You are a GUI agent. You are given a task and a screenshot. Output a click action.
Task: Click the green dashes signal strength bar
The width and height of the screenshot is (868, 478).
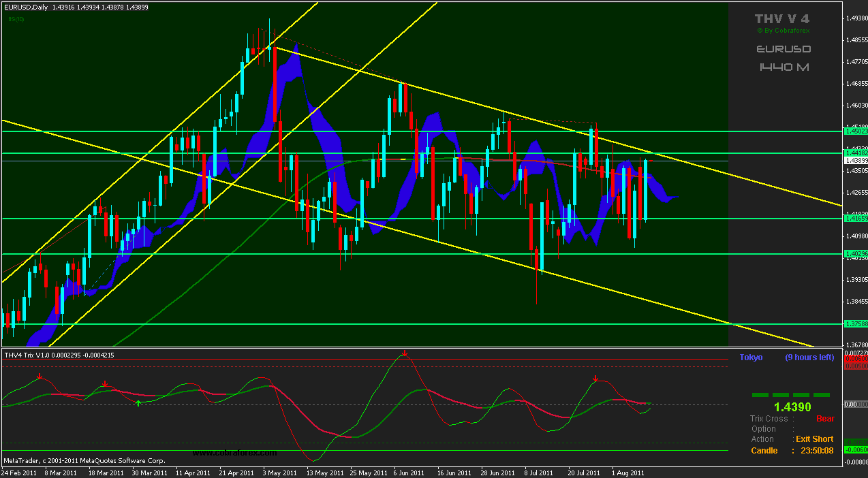[791, 394]
